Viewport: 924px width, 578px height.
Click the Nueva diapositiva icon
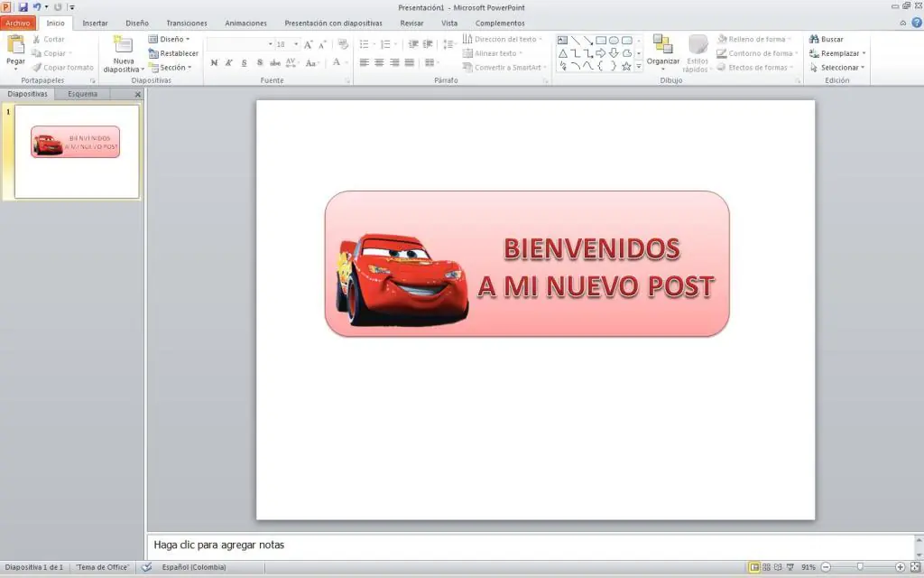(123, 45)
